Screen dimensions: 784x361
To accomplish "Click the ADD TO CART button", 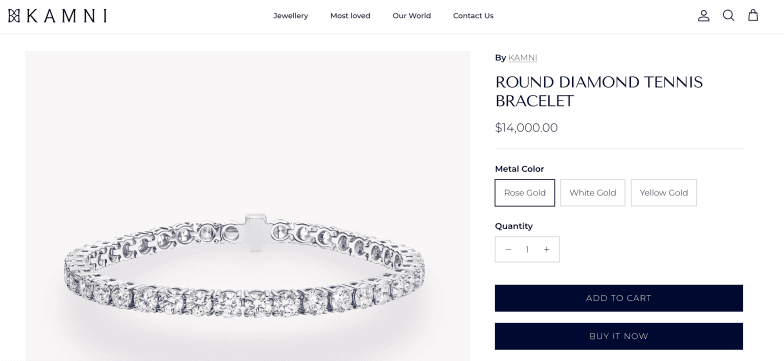I will 618,298.
